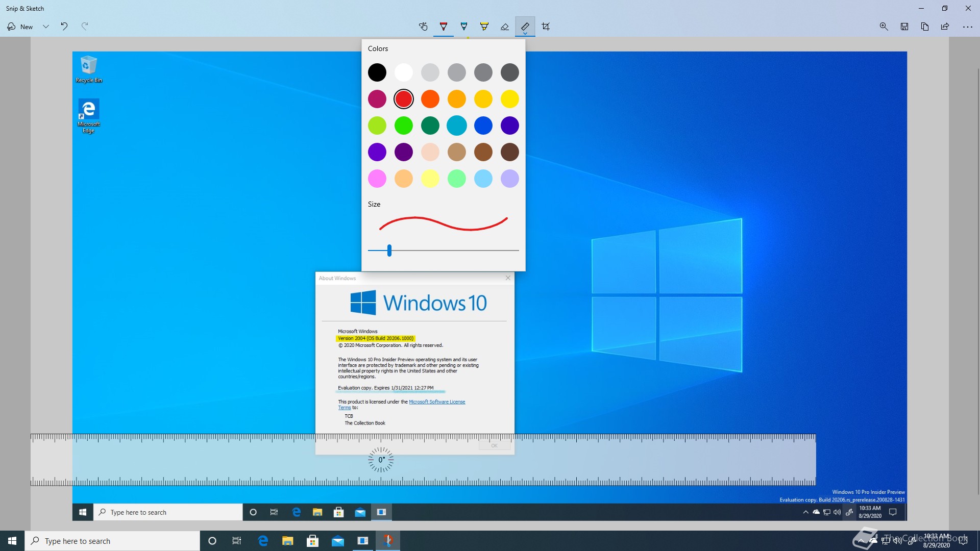Open Microsoft Store from the taskbar
Image resolution: width=980 pixels, height=551 pixels.
[313, 541]
